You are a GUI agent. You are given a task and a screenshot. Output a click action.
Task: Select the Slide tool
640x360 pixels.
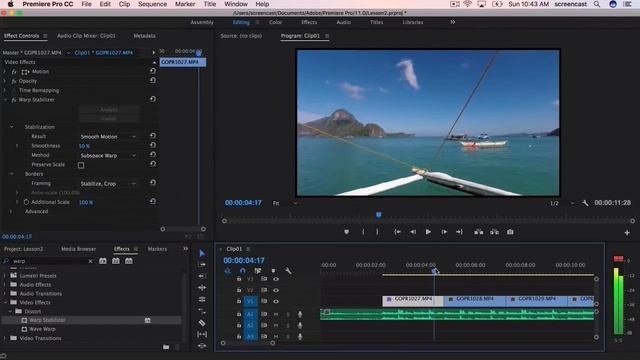[202, 346]
